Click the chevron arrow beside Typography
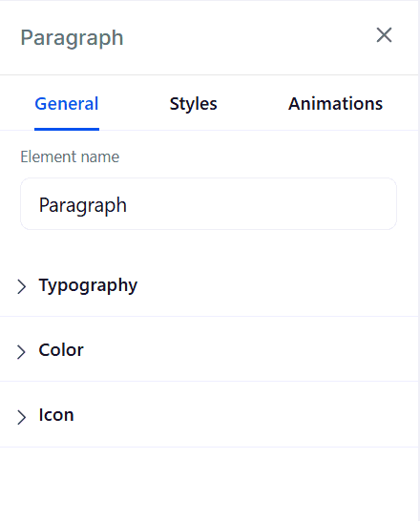This screenshot has width=420, height=521. pos(22,286)
